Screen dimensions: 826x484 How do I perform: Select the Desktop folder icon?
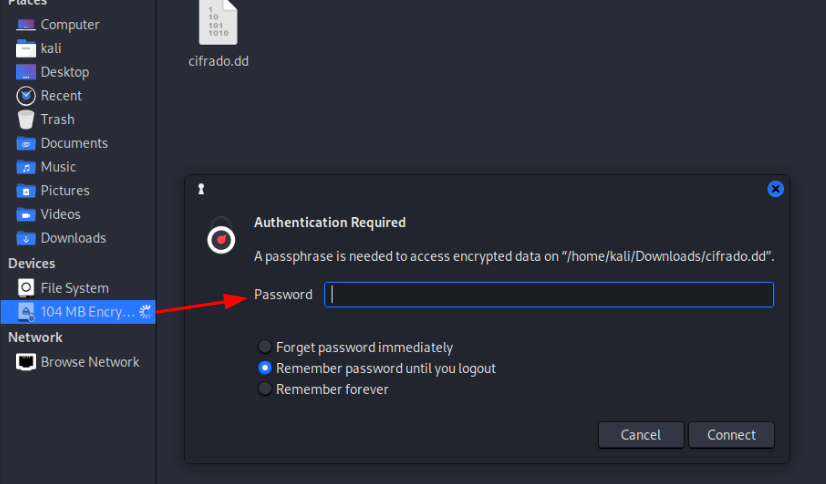pyautogui.click(x=25, y=72)
